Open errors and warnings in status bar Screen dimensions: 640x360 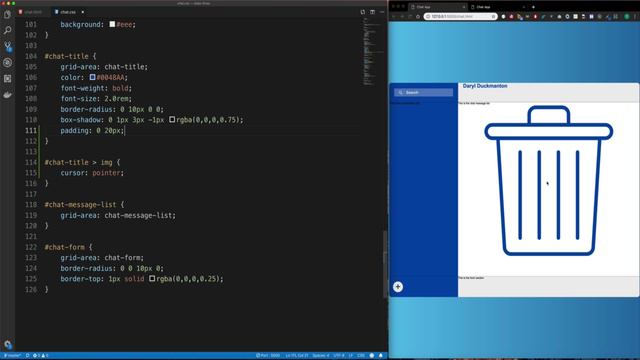[x=40, y=356]
